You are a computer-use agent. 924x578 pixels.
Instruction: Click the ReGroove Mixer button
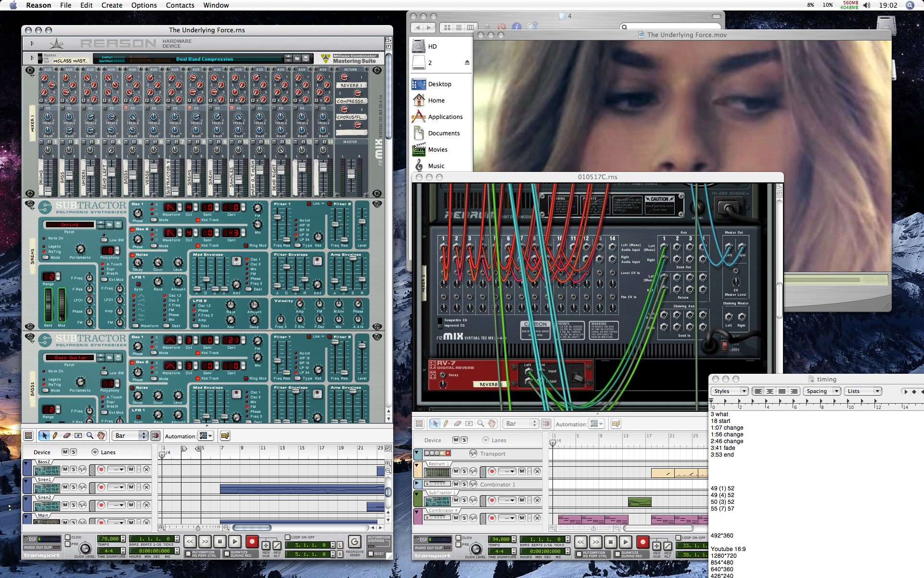pyautogui.click(x=354, y=542)
